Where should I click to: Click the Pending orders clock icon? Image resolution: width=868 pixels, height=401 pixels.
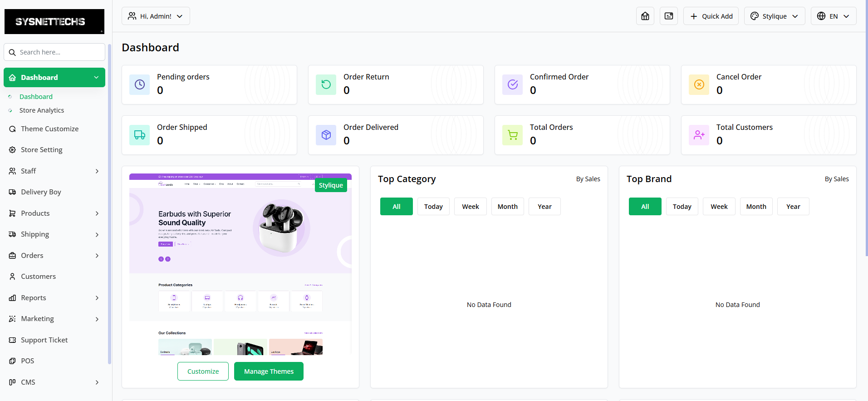(x=140, y=85)
